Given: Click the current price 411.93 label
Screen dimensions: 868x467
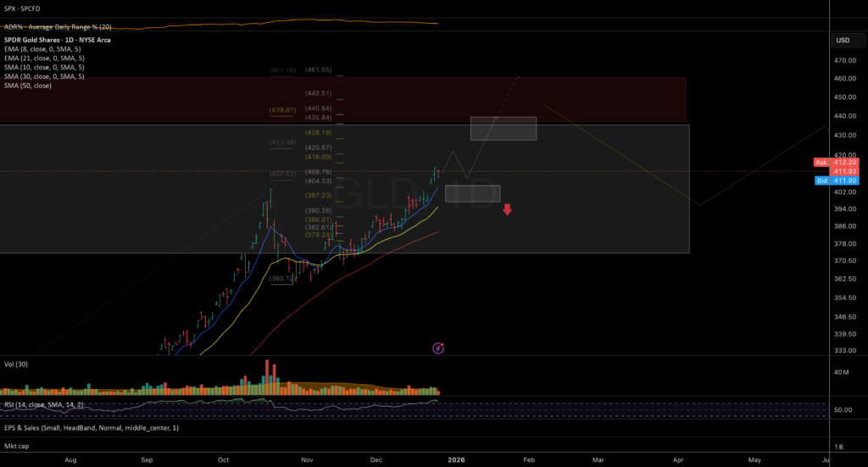Looking at the screenshot, I should (845, 171).
